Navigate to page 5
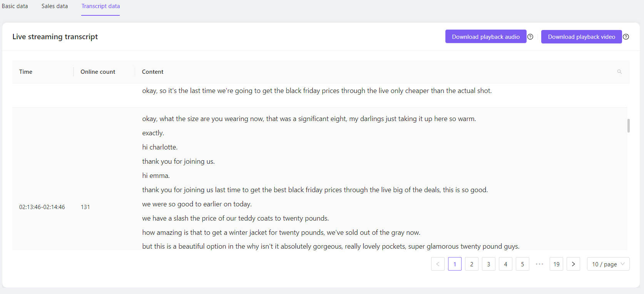644x294 pixels. pyautogui.click(x=522, y=264)
